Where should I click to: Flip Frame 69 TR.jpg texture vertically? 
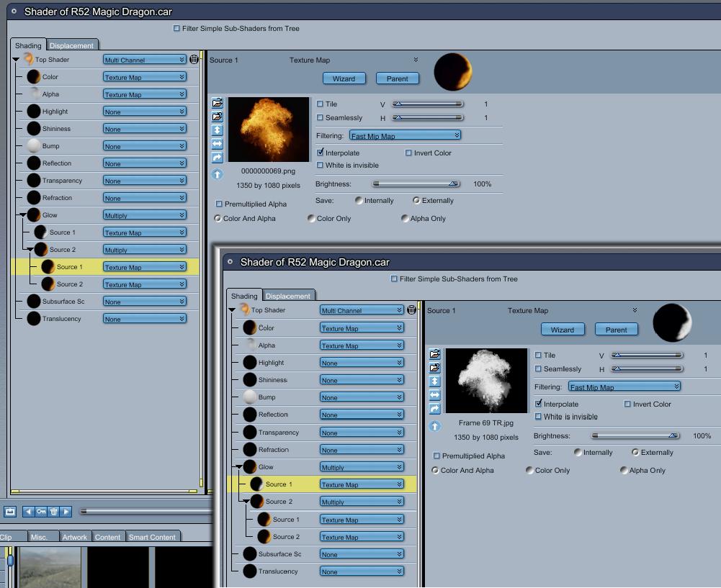pos(434,381)
